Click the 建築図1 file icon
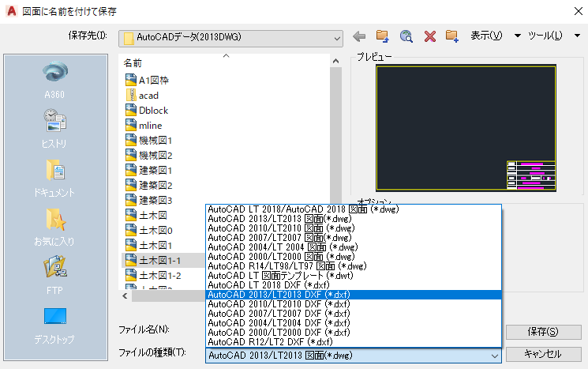Screen dimensions: 588x369 130,170
